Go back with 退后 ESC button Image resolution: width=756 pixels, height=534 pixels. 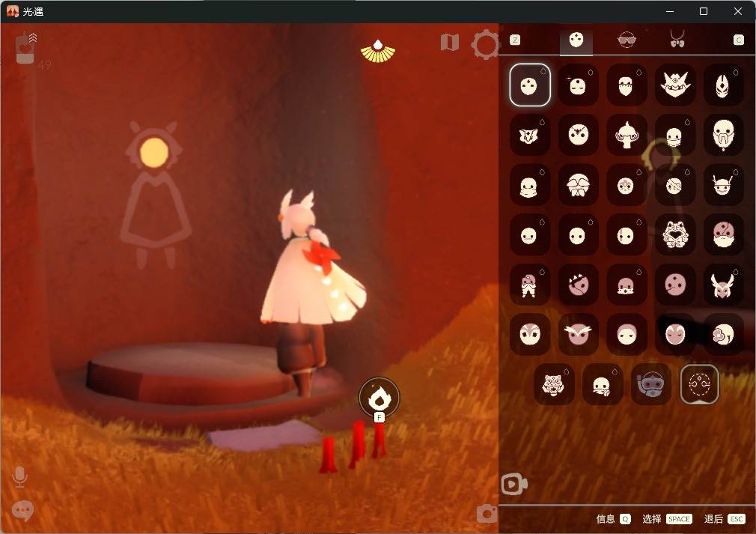click(725, 518)
